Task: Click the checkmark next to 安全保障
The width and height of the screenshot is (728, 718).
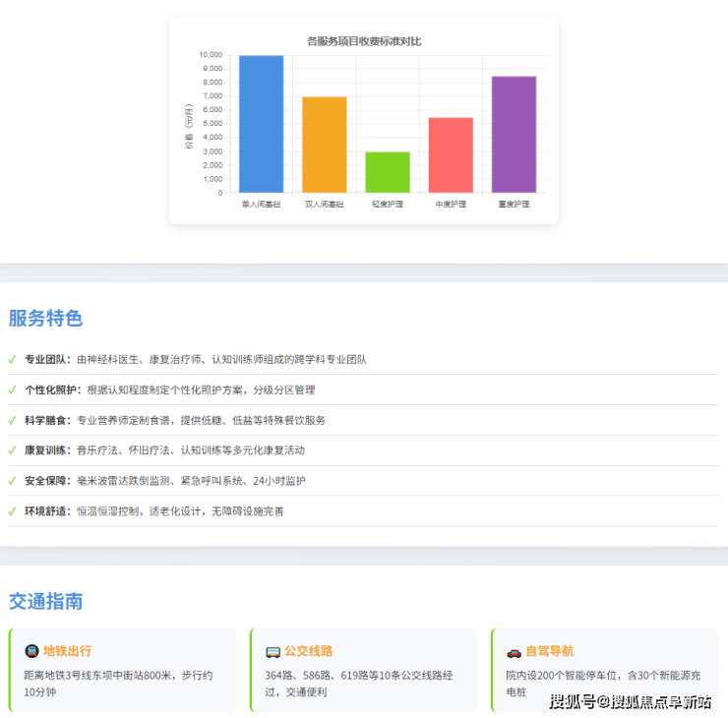Action: point(12,481)
